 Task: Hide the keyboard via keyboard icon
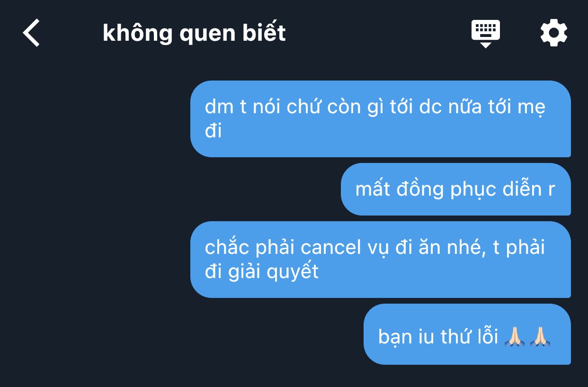point(485,33)
